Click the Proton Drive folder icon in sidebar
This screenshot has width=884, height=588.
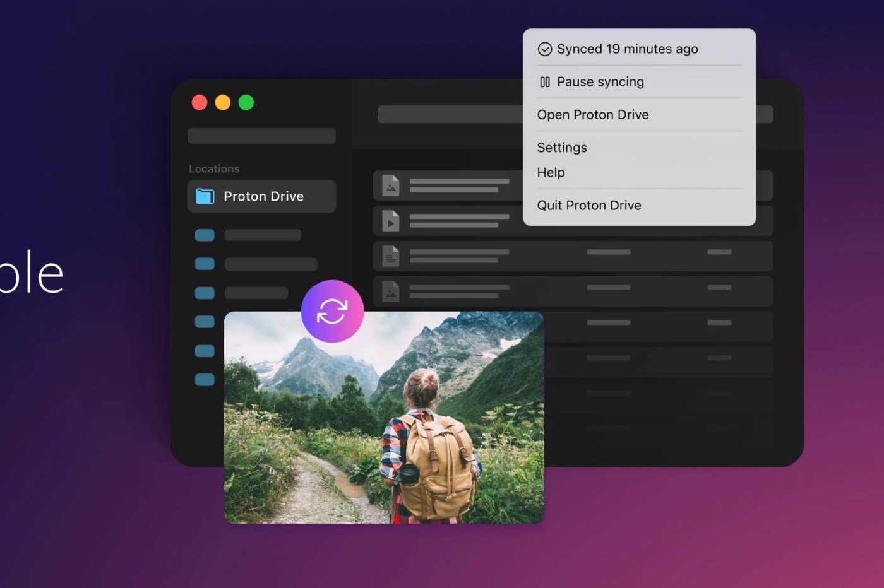(x=205, y=196)
